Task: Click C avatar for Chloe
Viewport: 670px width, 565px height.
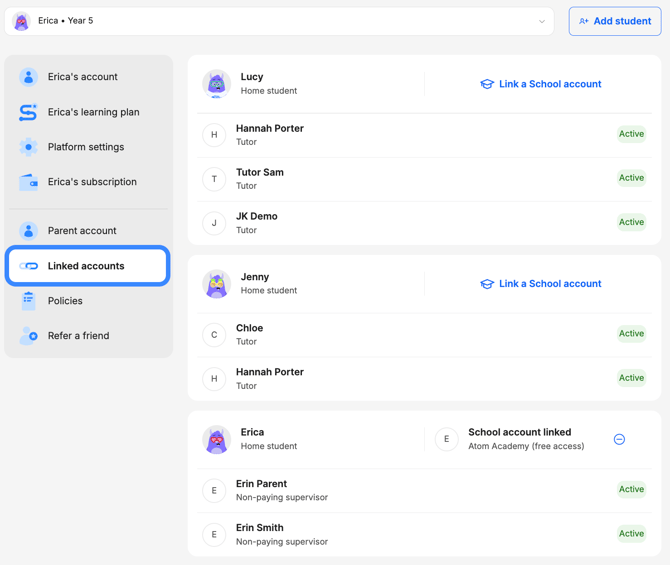Action: [x=214, y=335]
